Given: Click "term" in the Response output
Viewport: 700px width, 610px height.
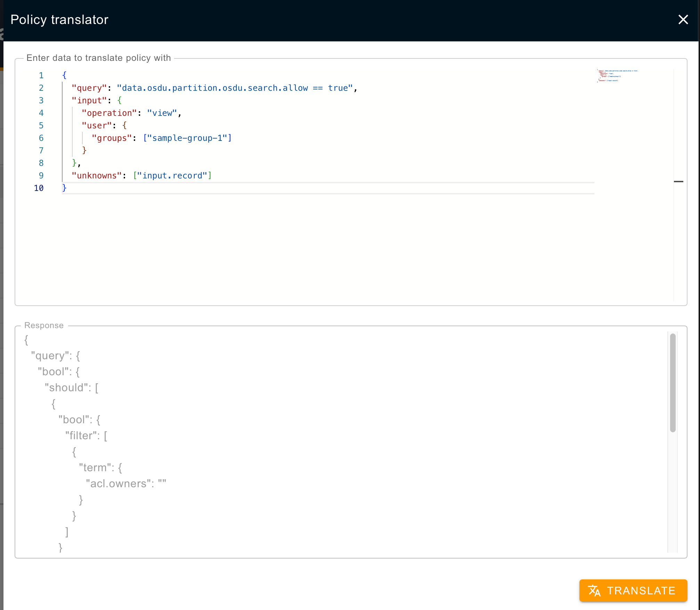Looking at the screenshot, I should [95, 467].
